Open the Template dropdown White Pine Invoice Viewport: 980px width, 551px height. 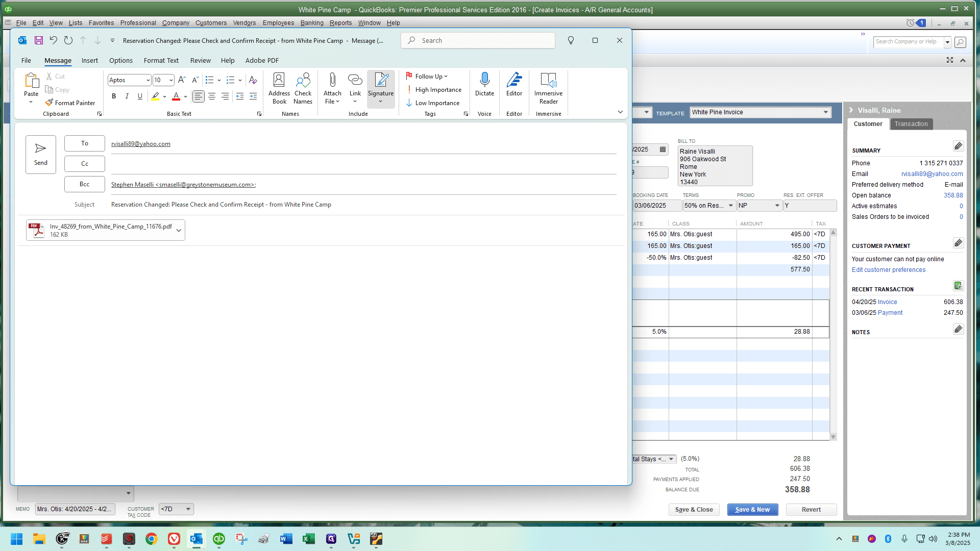click(826, 112)
